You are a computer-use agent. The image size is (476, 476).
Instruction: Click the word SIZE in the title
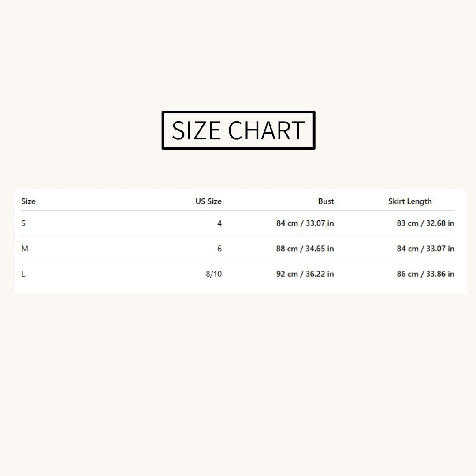pyautogui.click(x=197, y=130)
